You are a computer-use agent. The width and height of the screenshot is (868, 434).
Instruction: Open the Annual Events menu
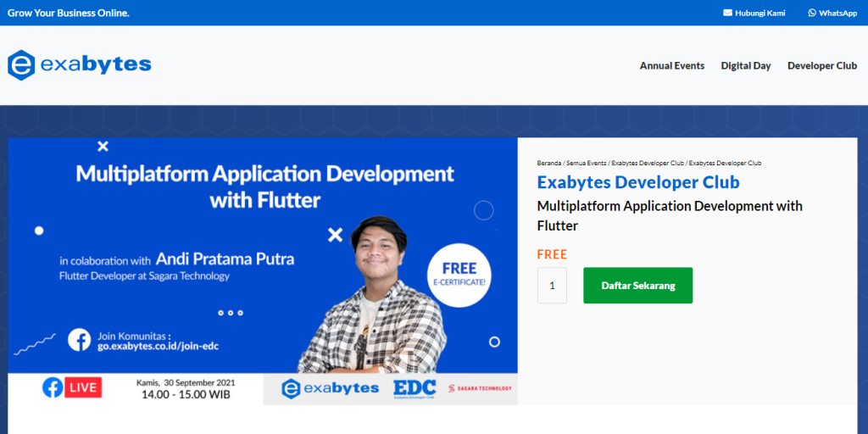671,65
